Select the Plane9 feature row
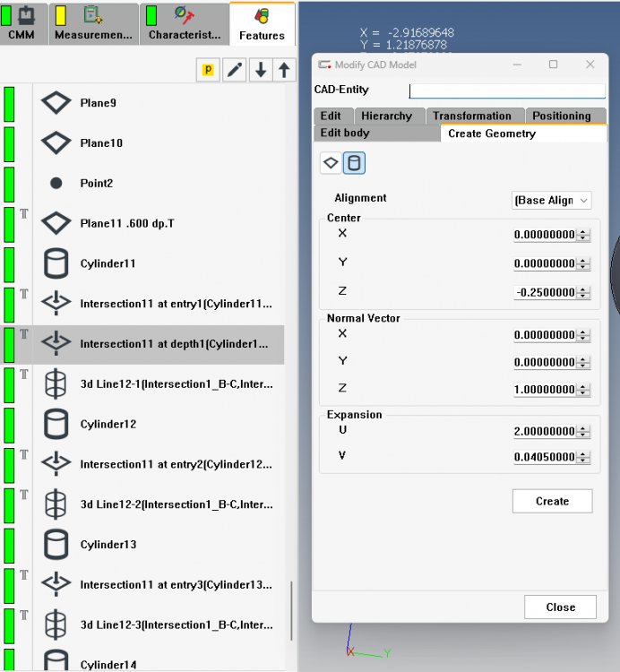Viewport: 620px width, 672px height. point(142,103)
